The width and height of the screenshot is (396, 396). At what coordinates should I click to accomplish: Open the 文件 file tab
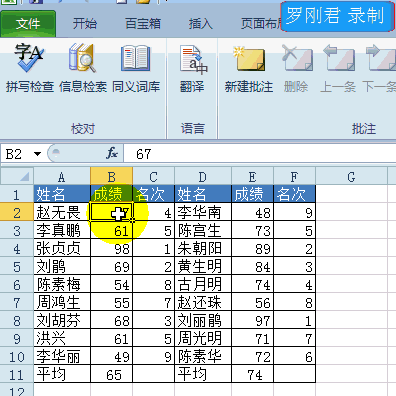[x=28, y=24]
